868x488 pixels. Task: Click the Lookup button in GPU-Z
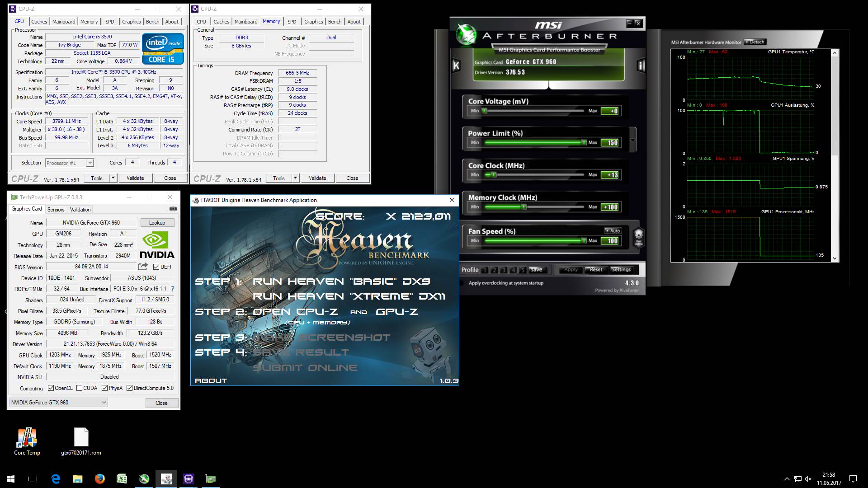[157, 223]
